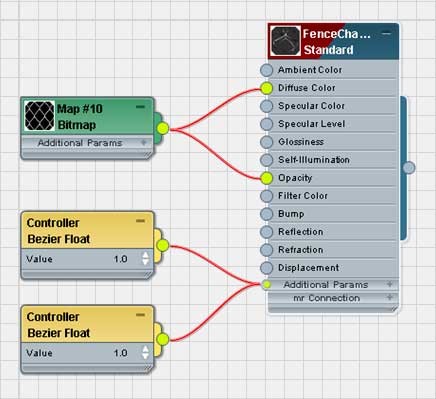Open the chain-link Bitmap preview thumbnail
436x399 pixels.
tap(39, 116)
